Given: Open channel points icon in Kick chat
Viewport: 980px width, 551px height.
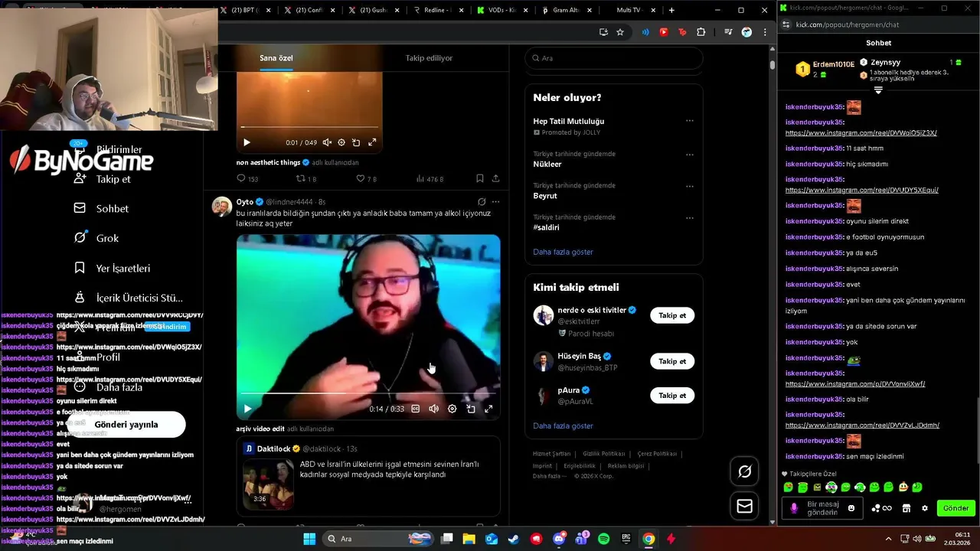Looking at the screenshot, I should [881, 508].
